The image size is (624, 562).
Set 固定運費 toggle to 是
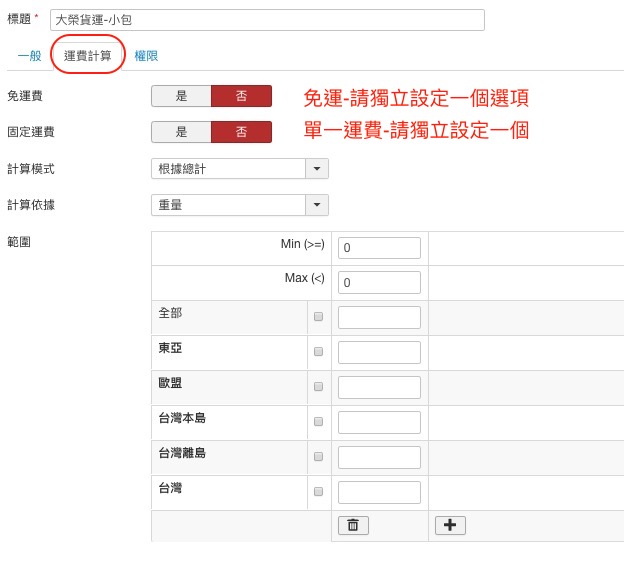click(181, 132)
